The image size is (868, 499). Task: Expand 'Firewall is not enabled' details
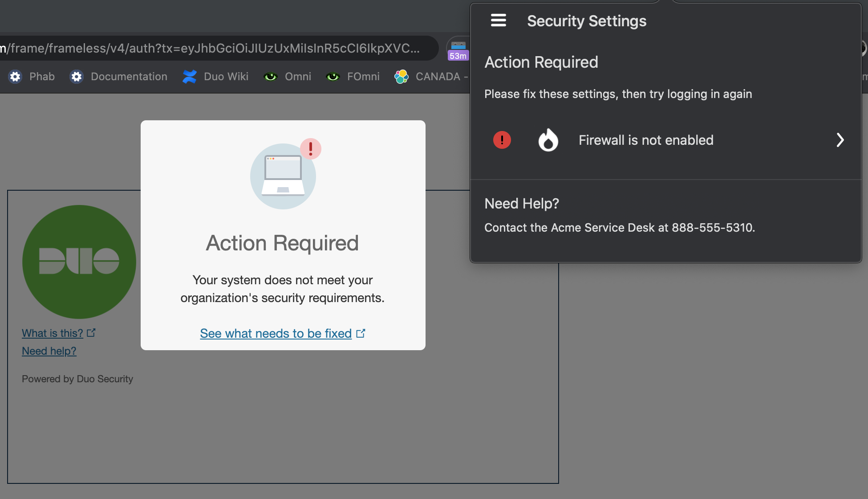(840, 140)
